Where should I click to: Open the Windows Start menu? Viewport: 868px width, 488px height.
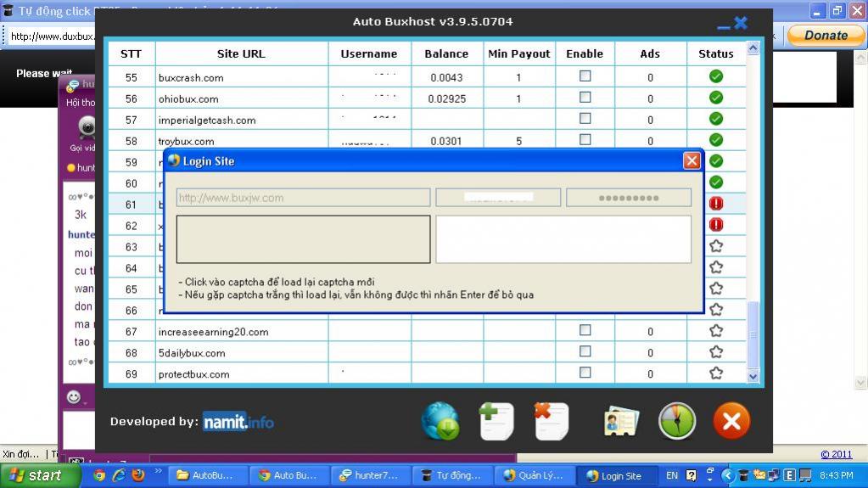coord(40,475)
